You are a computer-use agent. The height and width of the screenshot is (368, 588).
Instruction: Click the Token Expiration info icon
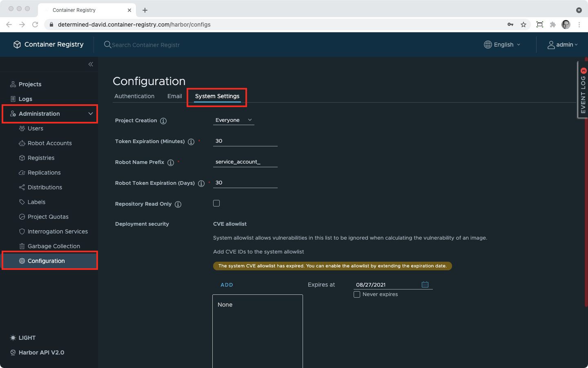191,141
